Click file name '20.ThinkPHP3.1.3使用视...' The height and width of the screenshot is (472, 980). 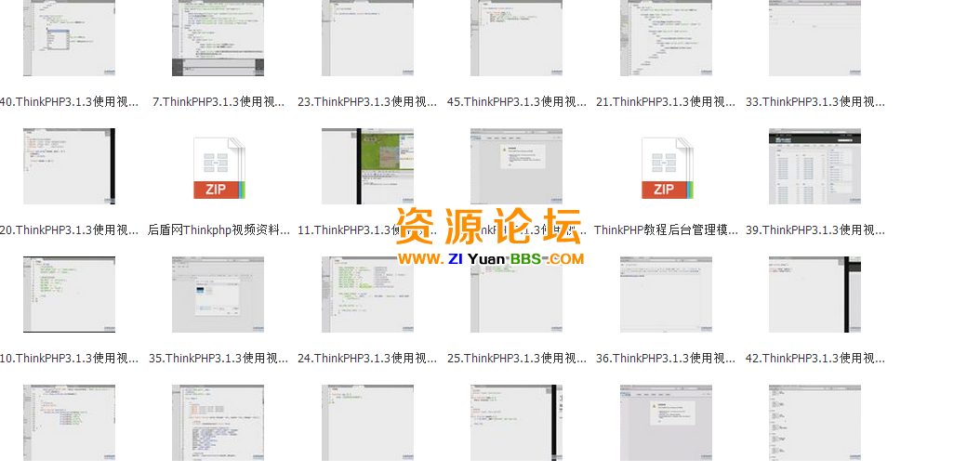coord(70,229)
